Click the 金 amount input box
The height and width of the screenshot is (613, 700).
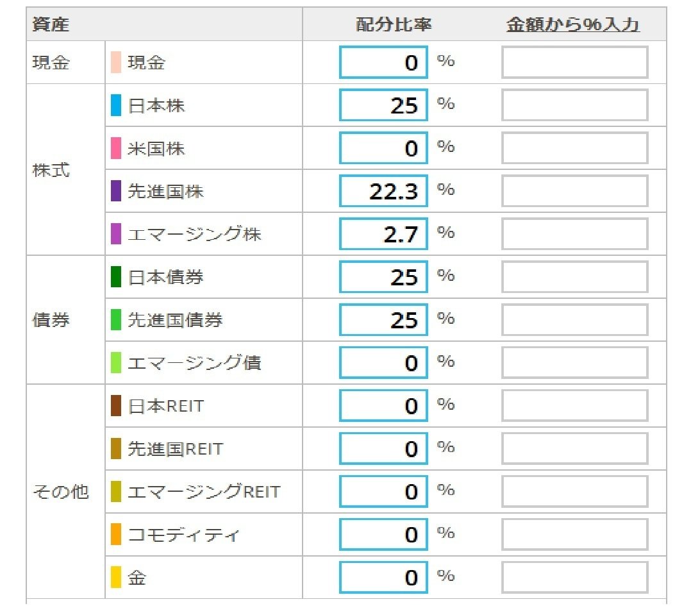coord(574,577)
